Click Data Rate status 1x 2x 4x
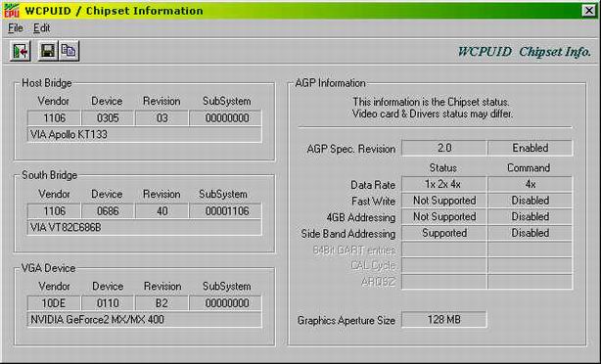This screenshot has height=364, width=601. [444, 184]
